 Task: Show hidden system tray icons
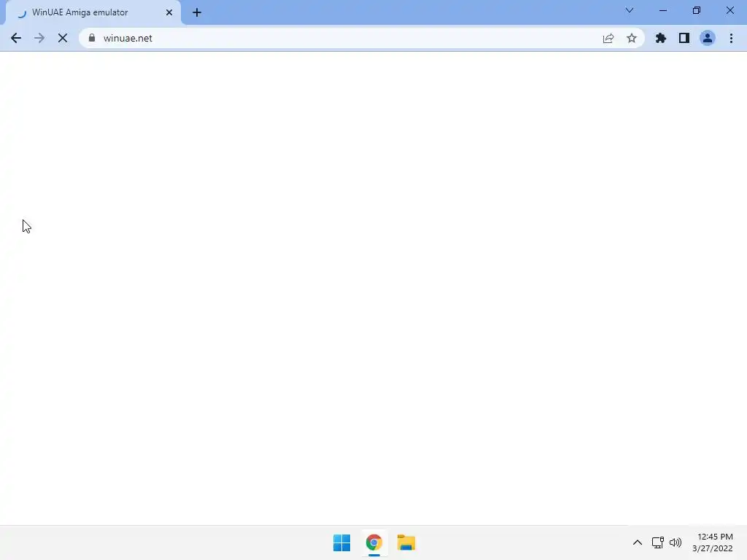[638, 542]
